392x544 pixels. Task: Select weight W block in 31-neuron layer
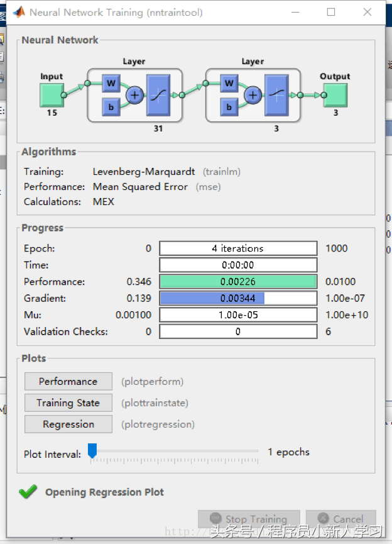111,83
